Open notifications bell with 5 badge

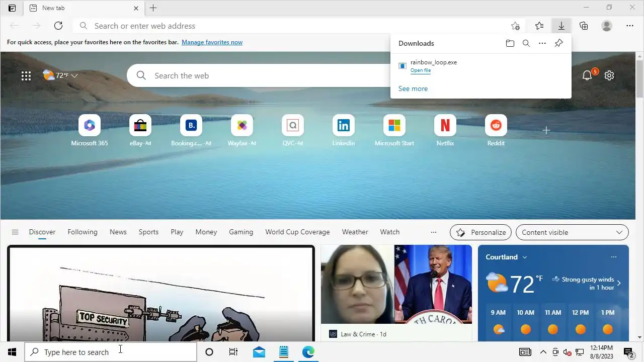point(587,75)
